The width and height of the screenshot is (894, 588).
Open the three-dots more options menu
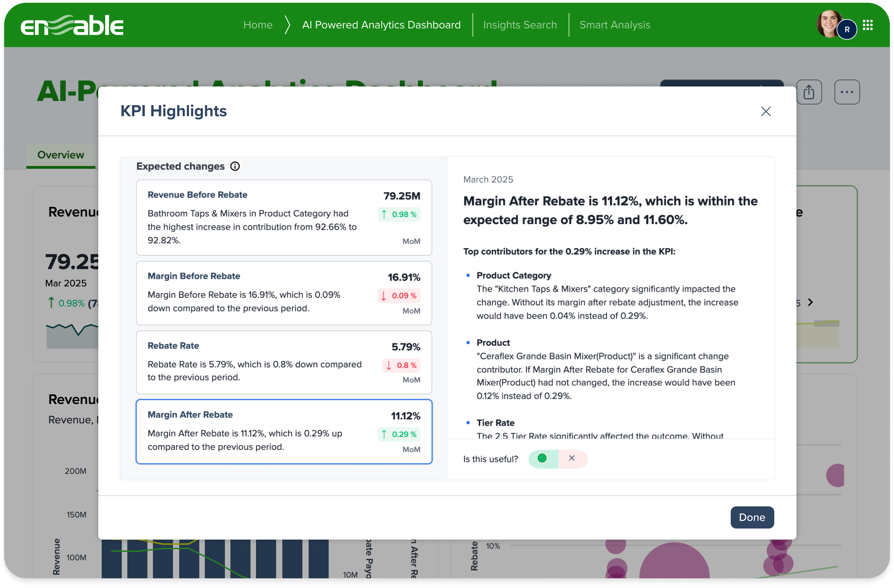847,92
